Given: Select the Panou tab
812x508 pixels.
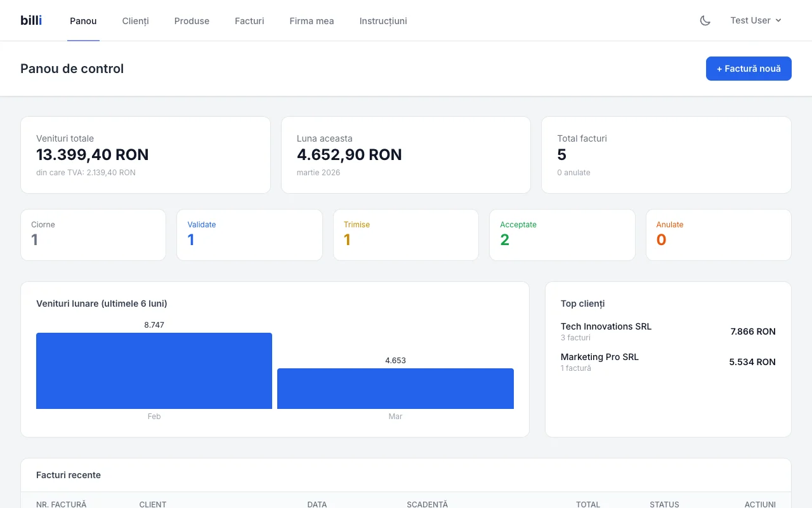Looking at the screenshot, I should (x=83, y=21).
